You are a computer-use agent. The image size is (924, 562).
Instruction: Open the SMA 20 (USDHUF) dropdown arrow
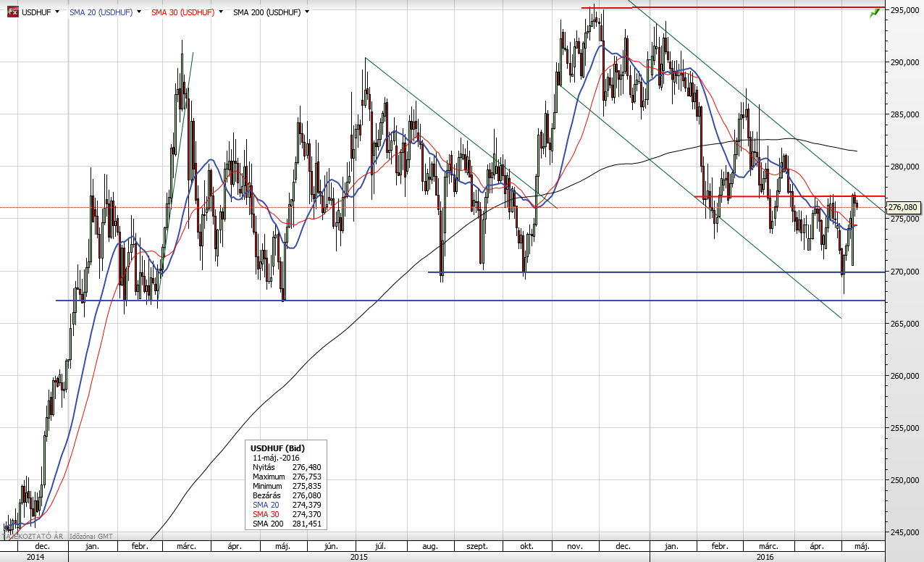tap(138, 12)
